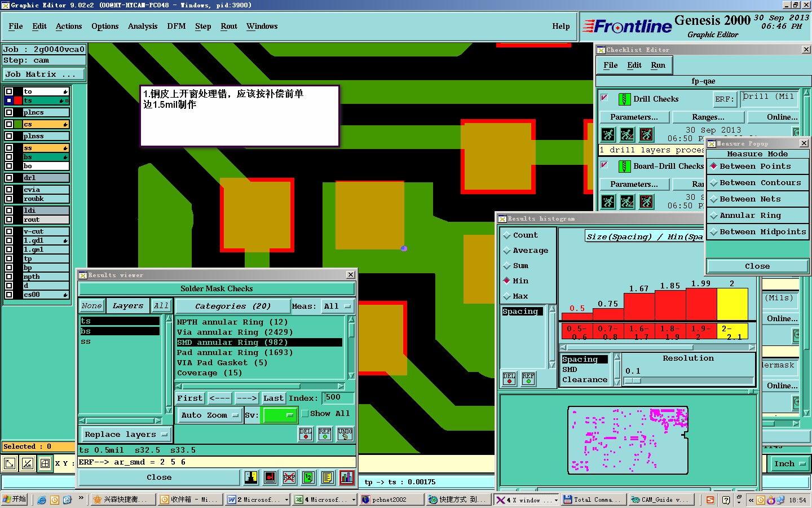
Task: Click the green drill icon beside Drill Checks
Action: click(x=624, y=99)
